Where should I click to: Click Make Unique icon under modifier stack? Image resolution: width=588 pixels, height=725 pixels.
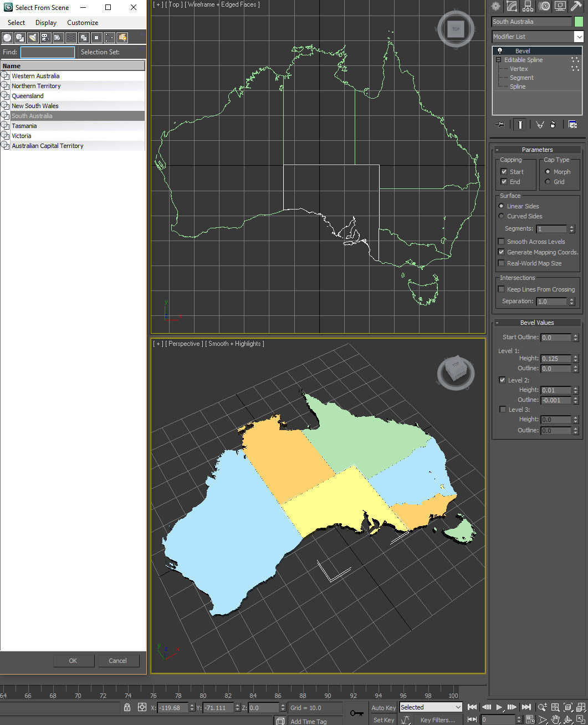540,125
